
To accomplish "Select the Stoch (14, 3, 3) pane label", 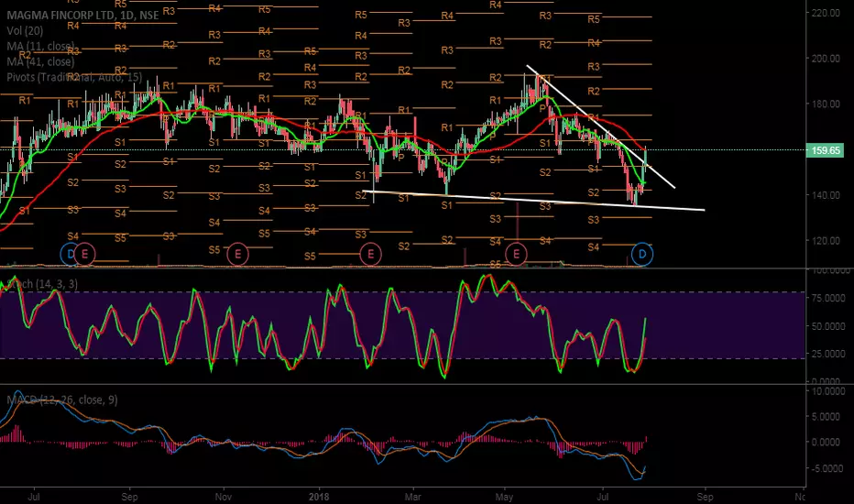I will pos(42,284).
